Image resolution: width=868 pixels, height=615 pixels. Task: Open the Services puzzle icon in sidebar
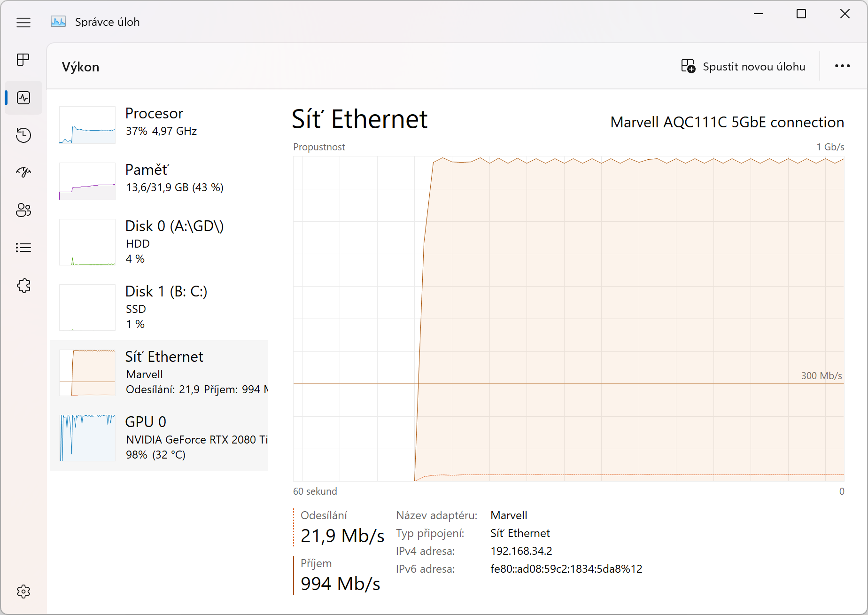23,286
